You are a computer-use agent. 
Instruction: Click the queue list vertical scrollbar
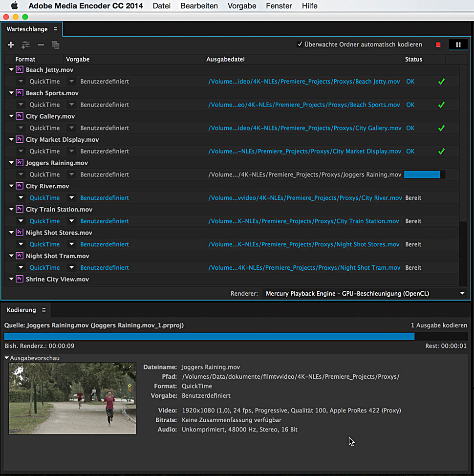(x=463, y=143)
